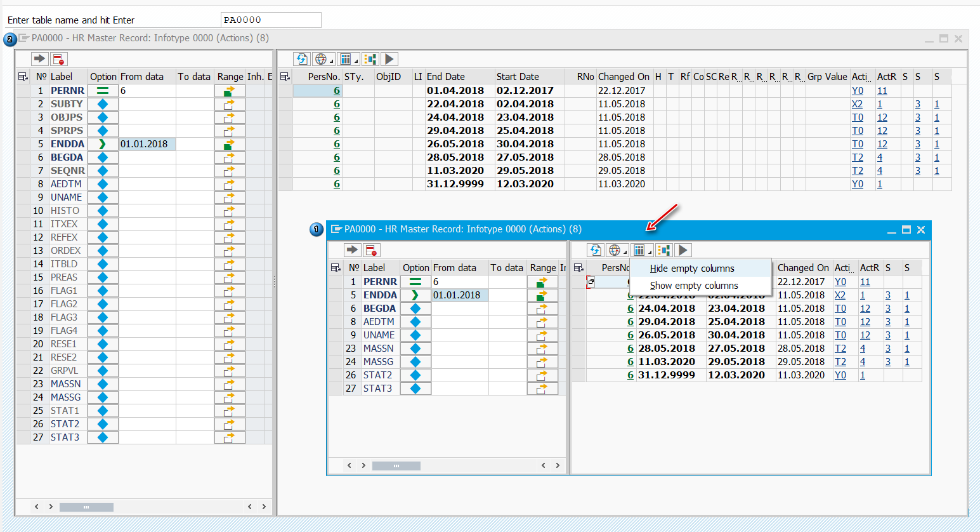Click the T2 link in front window row 28.05.2018
The width and height of the screenshot is (980, 532).
pyautogui.click(x=840, y=349)
